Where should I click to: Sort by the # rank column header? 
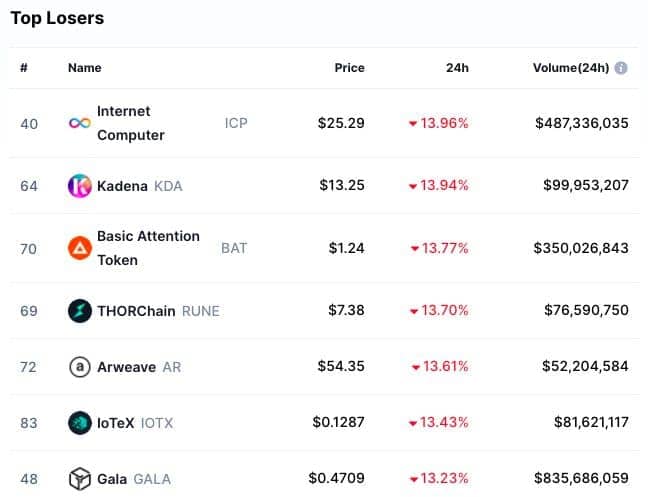(x=24, y=68)
